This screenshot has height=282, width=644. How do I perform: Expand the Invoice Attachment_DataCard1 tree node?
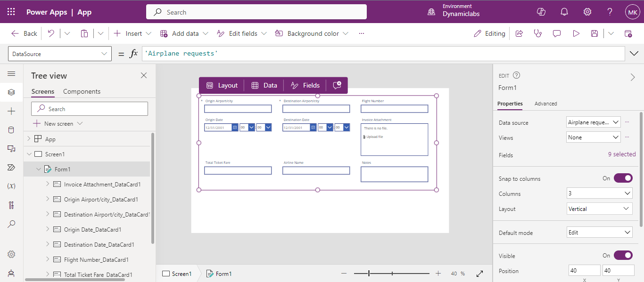click(x=48, y=184)
